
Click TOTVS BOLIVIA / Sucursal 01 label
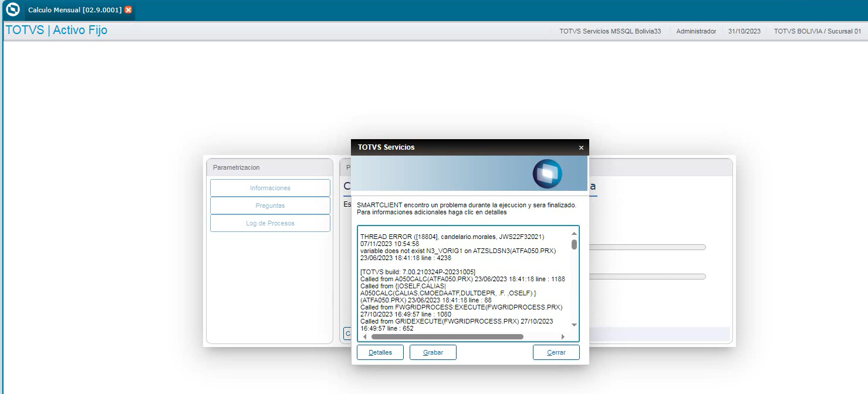point(818,31)
